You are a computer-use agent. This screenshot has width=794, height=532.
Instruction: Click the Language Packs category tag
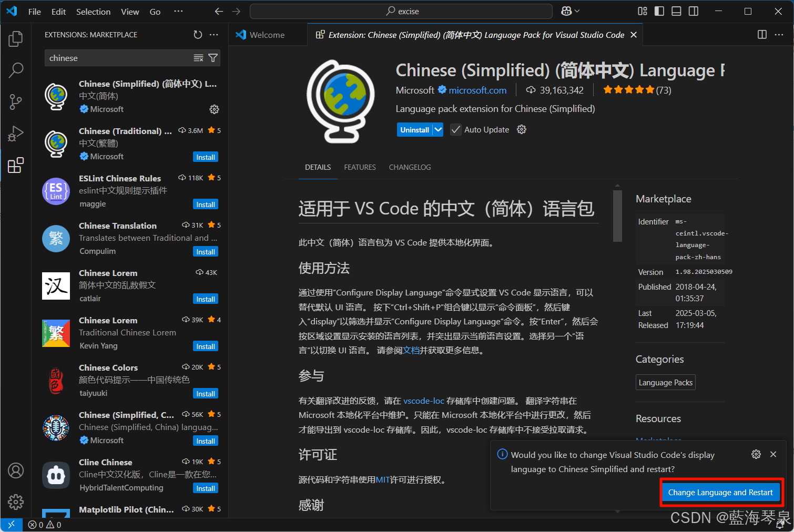point(666,383)
